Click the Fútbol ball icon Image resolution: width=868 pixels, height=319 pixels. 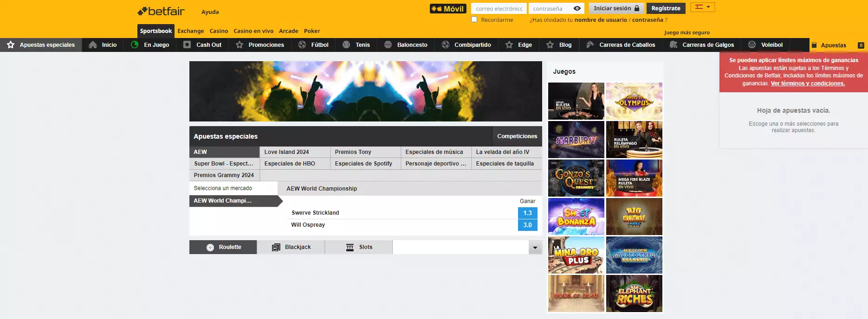[x=302, y=45]
